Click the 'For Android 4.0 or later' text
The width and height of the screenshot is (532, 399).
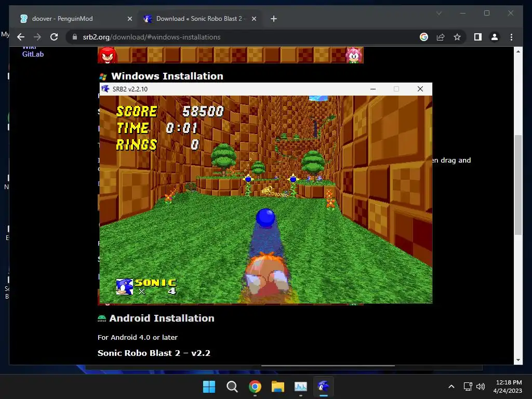tap(137, 337)
